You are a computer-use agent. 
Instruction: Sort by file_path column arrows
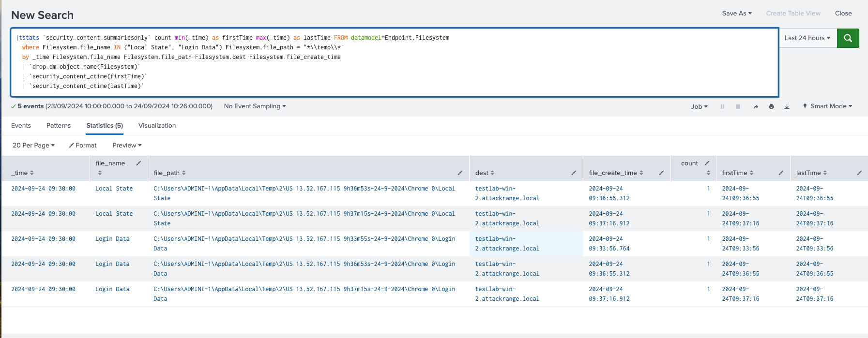coord(184,173)
